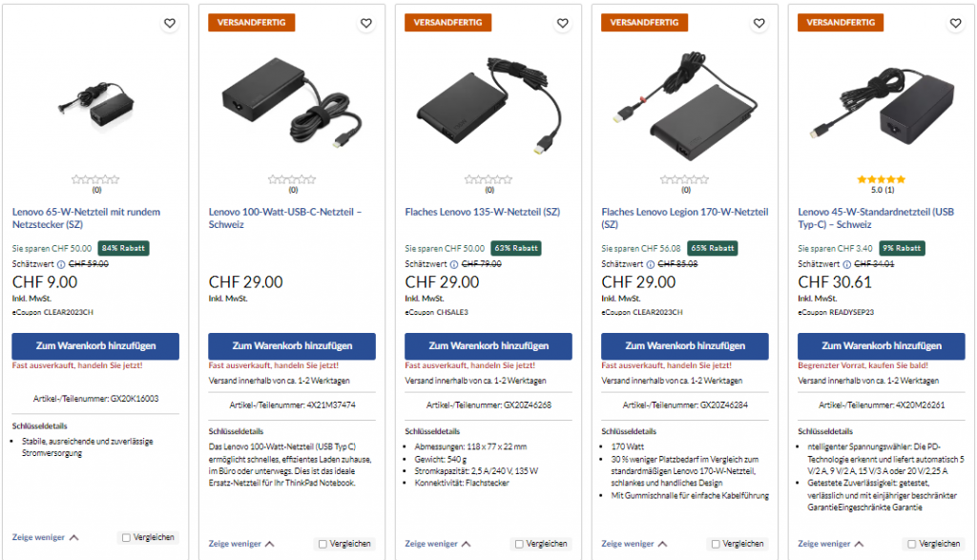The width and height of the screenshot is (977, 560).
Task: Enable Vergleichen on 135-W-Netzteil card
Action: tap(519, 544)
